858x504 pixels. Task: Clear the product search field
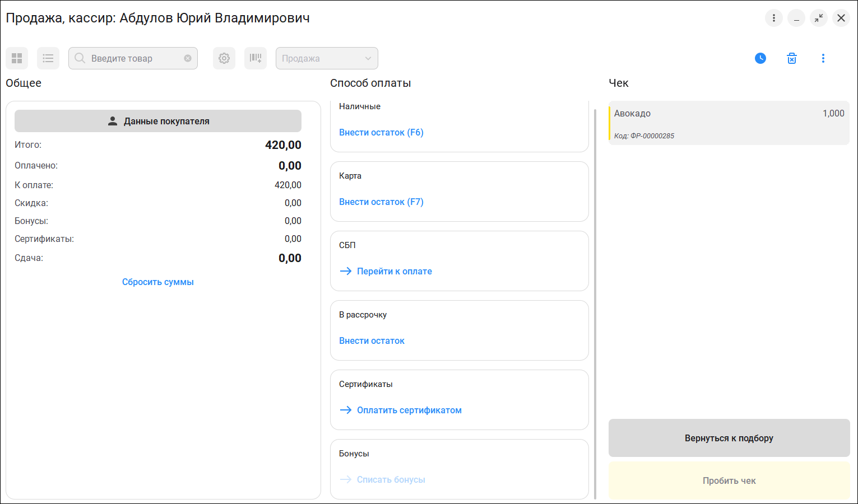[x=188, y=58]
